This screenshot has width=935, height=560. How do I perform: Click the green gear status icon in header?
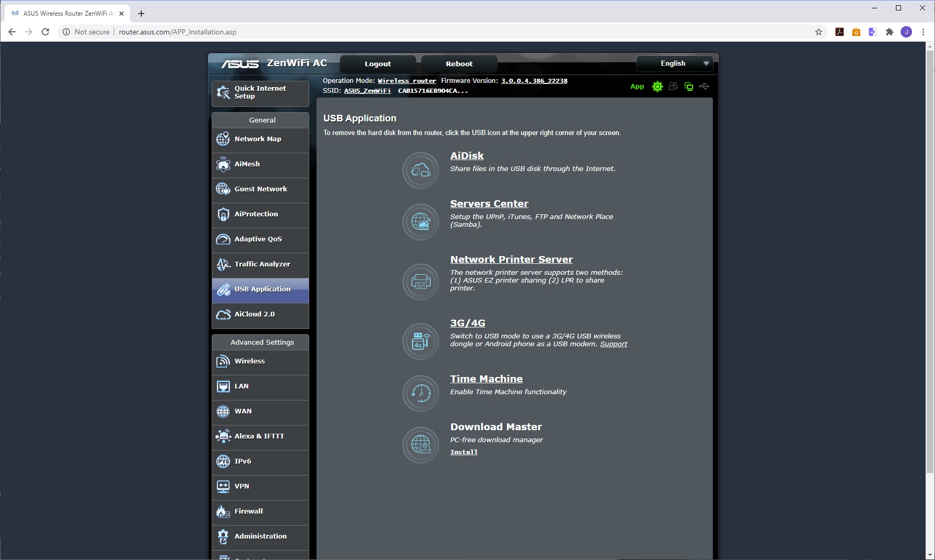pyautogui.click(x=658, y=87)
